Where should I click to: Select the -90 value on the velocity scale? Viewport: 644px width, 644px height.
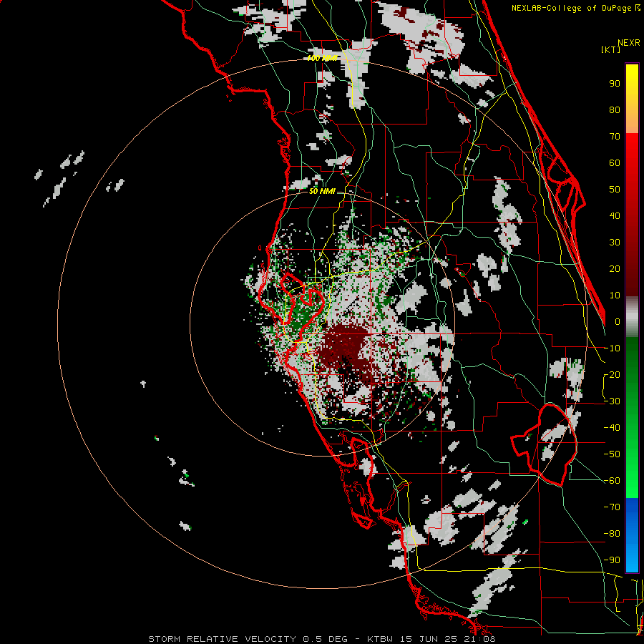pos(612,560)
